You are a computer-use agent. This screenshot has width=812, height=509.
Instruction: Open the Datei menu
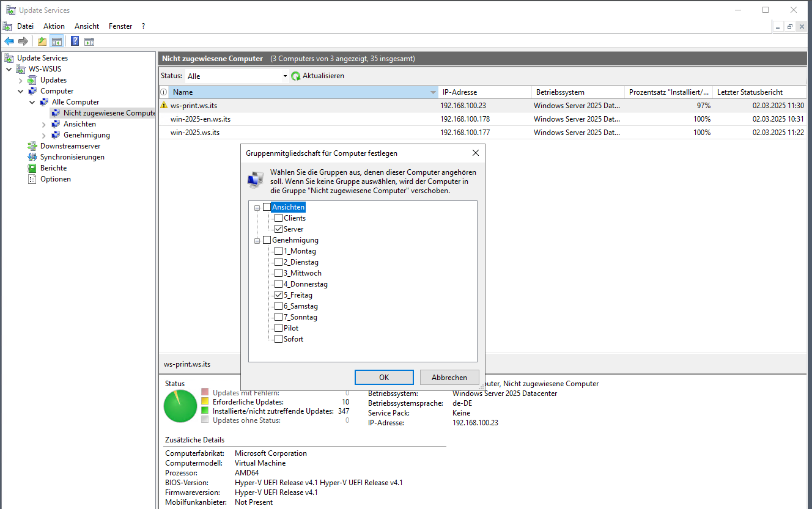[x=25, y=26]
